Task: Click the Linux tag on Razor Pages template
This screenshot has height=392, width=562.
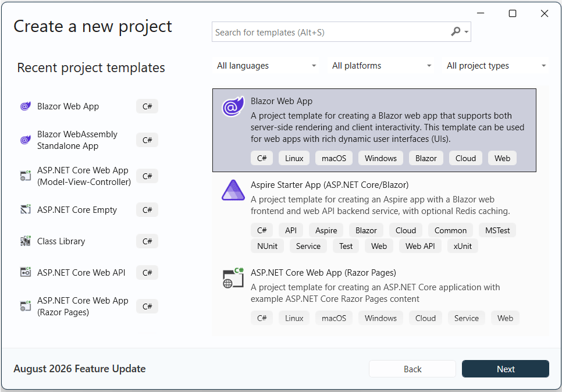Action: point(294,318)
